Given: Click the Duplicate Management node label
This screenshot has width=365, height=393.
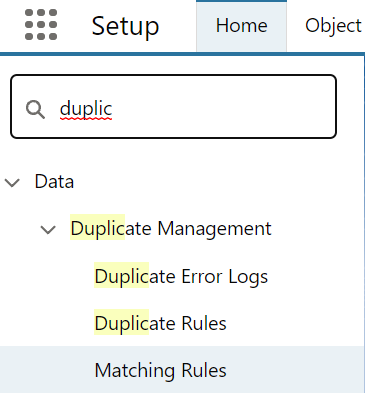Looking at the screenshot, I should pos(171,229).
